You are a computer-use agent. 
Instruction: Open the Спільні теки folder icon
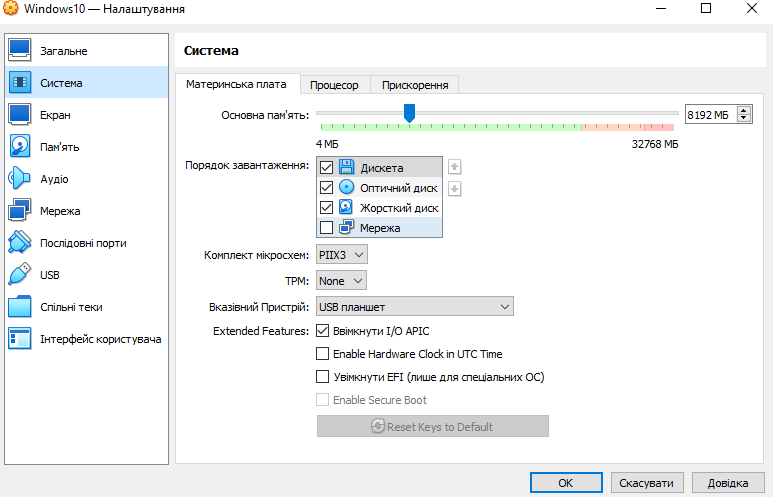point(20,307)
